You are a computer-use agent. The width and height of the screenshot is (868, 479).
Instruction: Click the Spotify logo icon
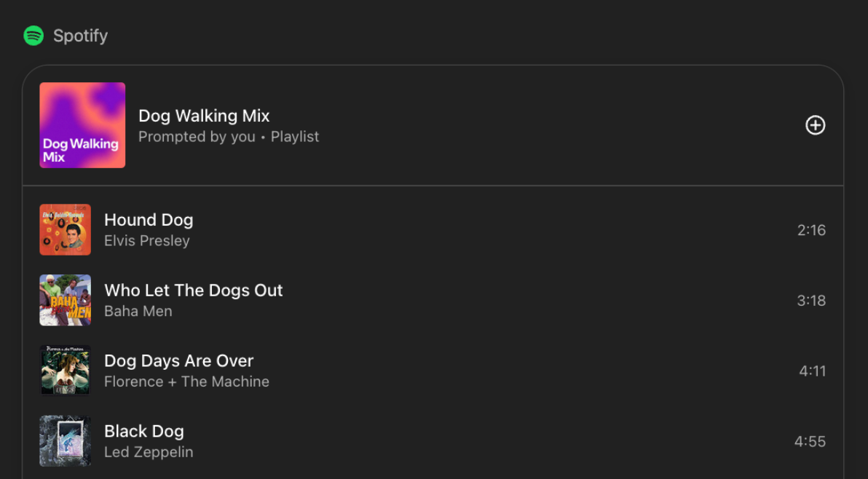(x=33, y=36)
